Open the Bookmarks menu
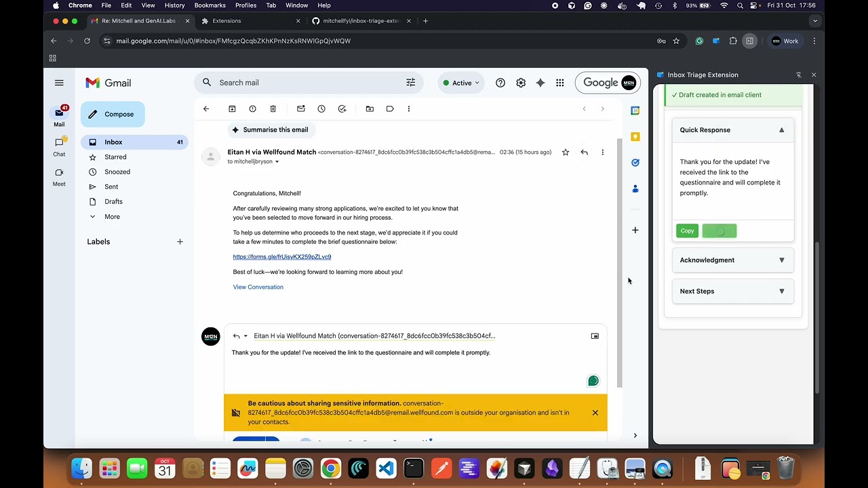Viewport: 868px width, 488px height. click(210, 5)
